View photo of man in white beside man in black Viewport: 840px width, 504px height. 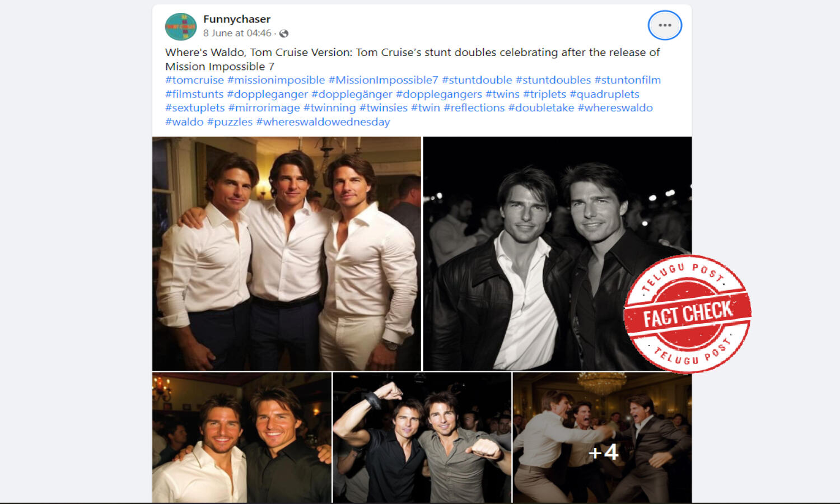(242, 438)
